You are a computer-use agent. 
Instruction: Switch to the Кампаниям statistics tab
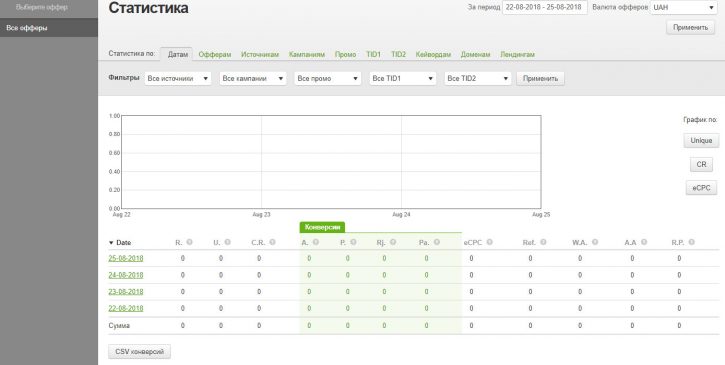tap(307, 54)
